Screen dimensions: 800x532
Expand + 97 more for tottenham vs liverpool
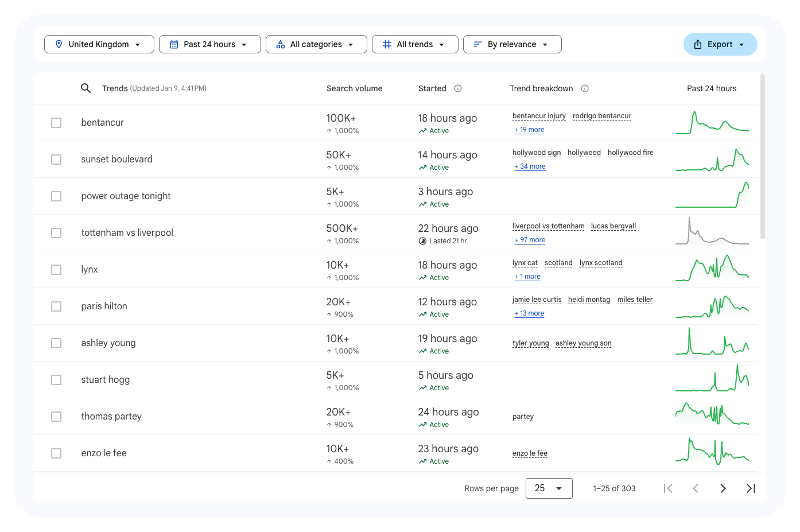pos(530,240)
